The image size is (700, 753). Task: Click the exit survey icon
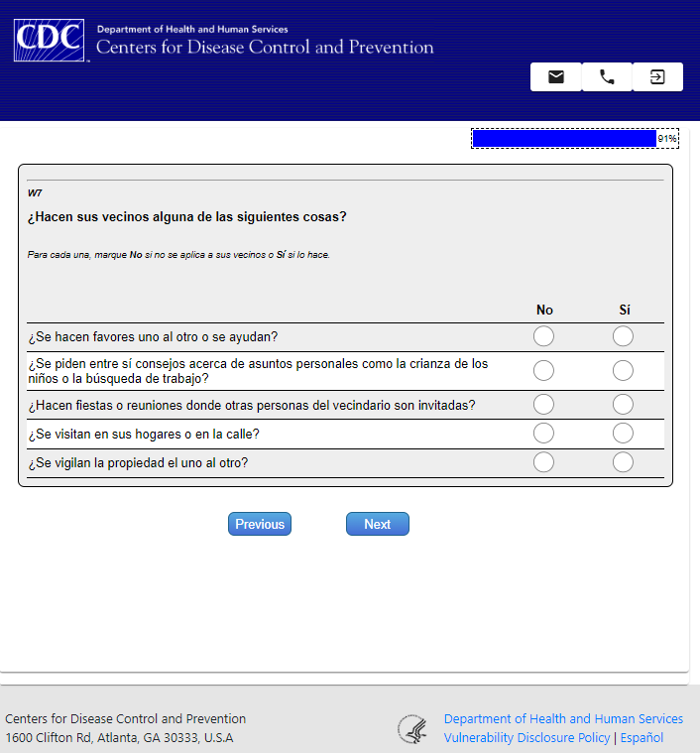657,77
